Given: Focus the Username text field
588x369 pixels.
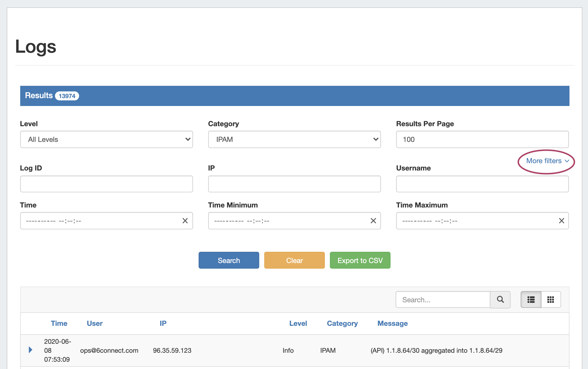Looking at the screenshot, I should (482, 184).
